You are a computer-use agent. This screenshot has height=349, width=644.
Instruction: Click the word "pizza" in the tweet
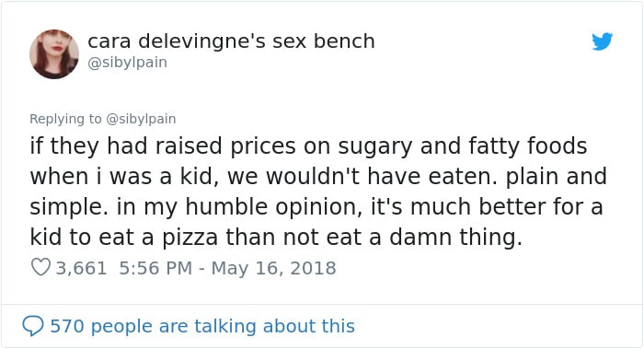point(190,238)
